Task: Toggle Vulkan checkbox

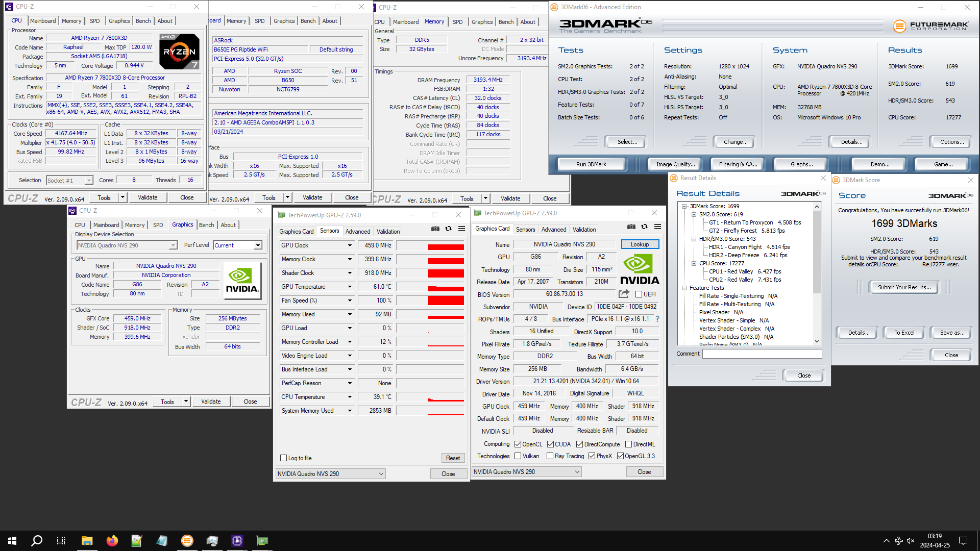Action: pos(518,456)
